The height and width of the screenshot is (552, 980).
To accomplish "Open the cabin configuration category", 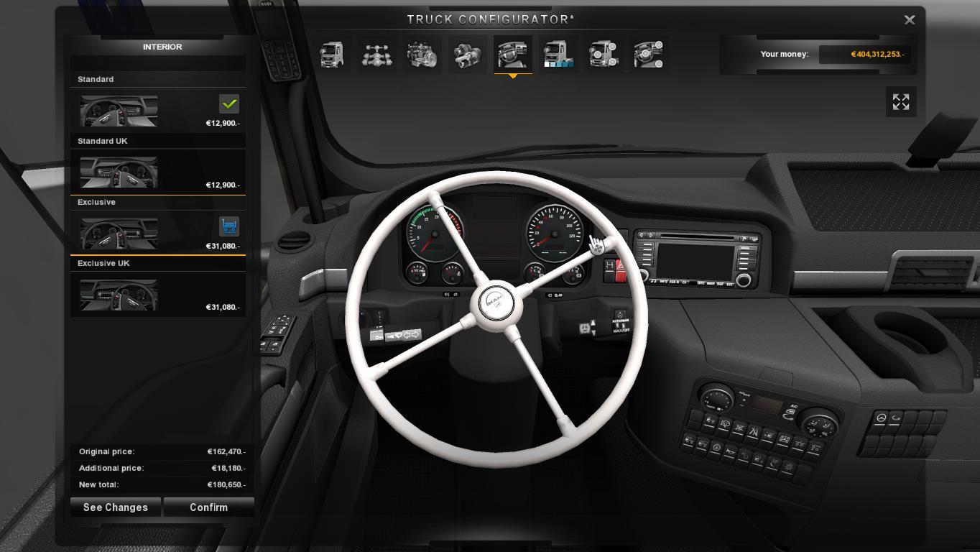I will click(332, 54).
